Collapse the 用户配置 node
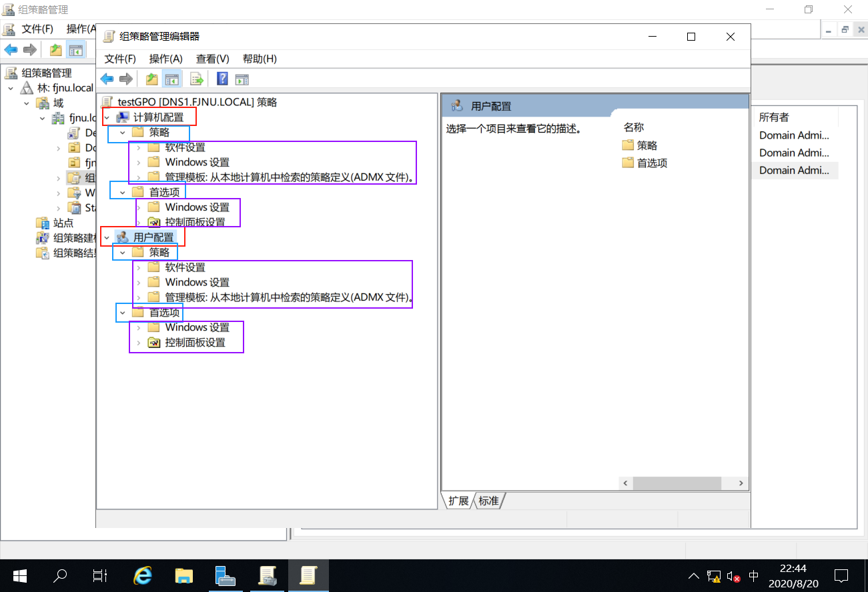Viewport: 868px width, 592px height. point(107,237)
